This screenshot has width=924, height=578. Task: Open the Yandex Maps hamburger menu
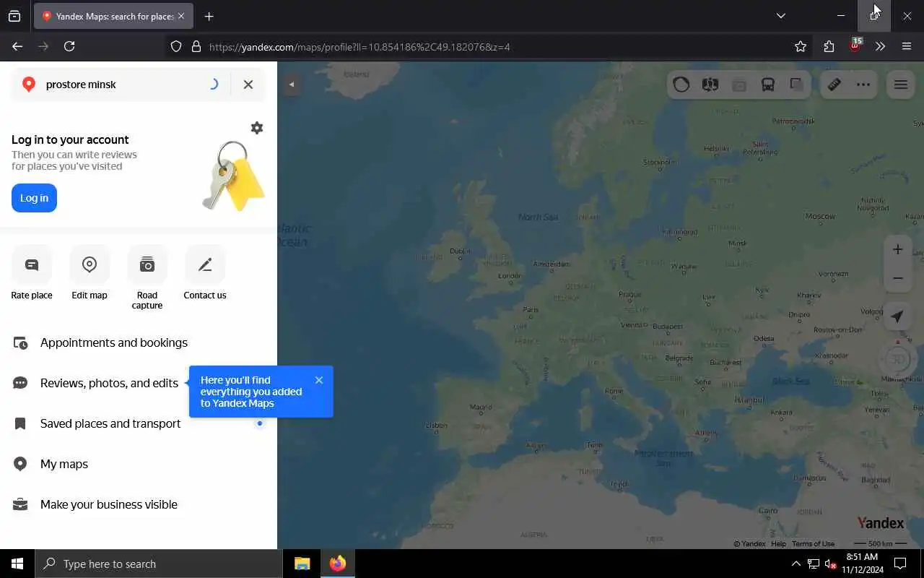(901, 85)
